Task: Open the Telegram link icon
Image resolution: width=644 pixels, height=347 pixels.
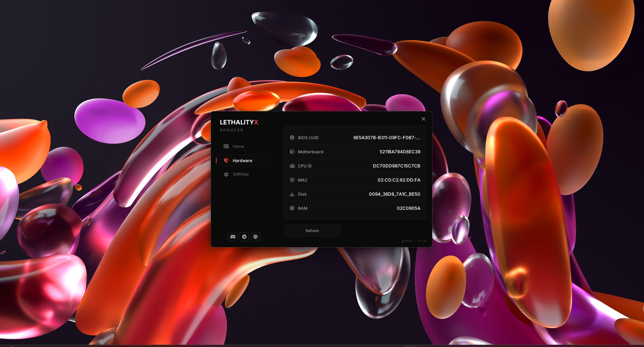Action: (x=244, y=237)
